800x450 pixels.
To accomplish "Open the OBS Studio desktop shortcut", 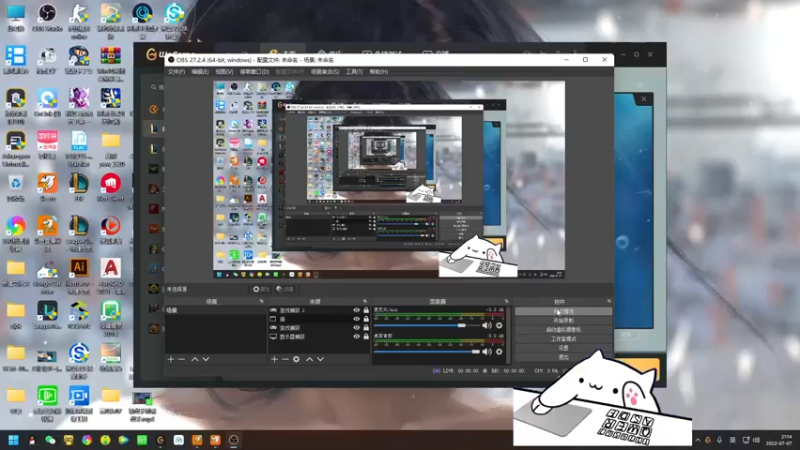I will coord(47,18).
